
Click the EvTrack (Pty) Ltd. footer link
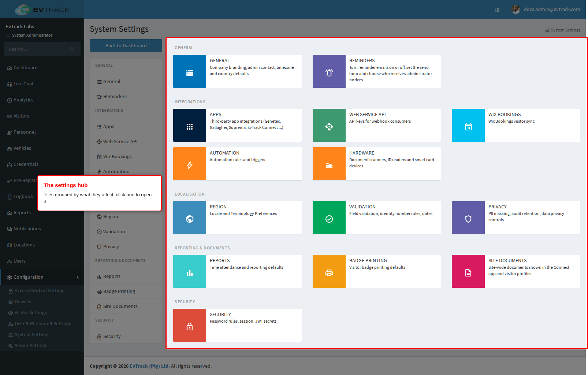pos(150,366)
